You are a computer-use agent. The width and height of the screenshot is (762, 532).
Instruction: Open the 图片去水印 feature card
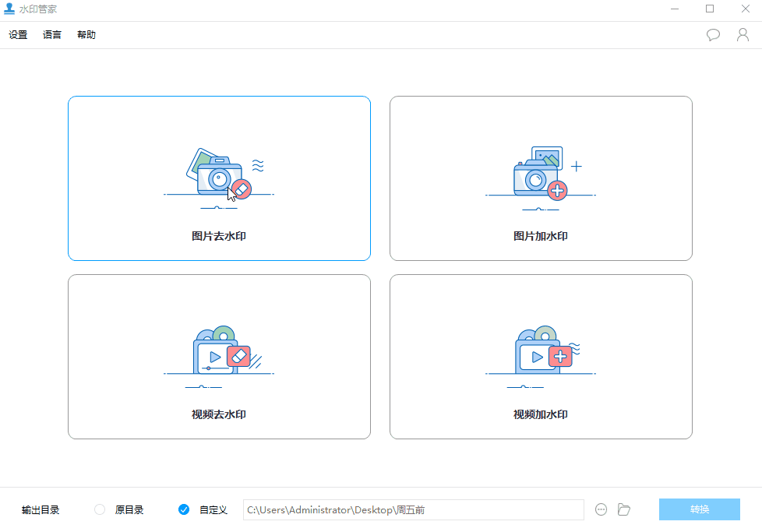tap(219, 178)
